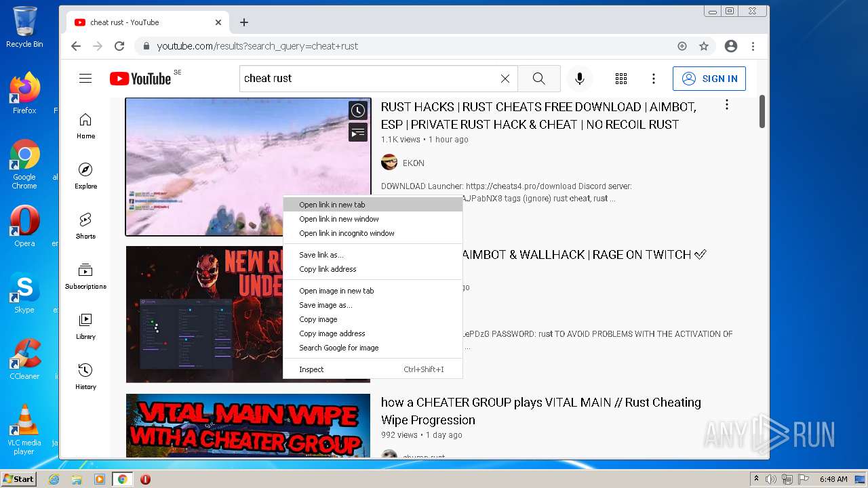
Task: Open Chrome three-dot menu
Action: coord(753,46)
